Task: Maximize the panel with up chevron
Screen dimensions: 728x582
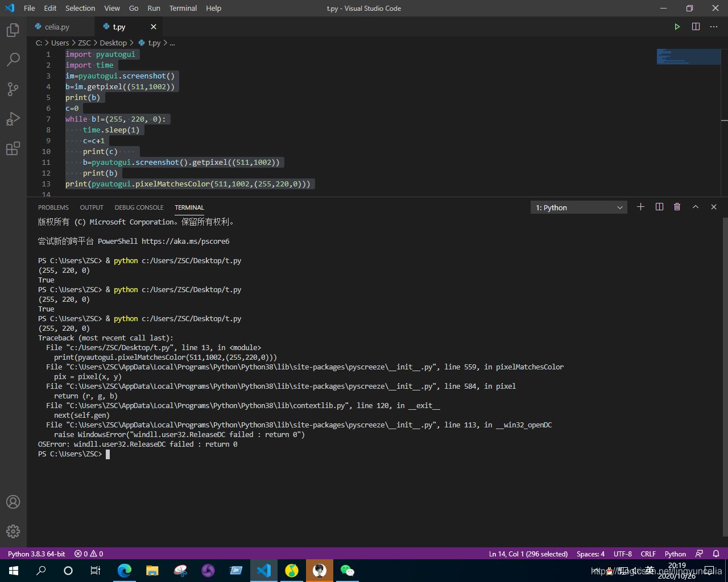Action: 696,207
